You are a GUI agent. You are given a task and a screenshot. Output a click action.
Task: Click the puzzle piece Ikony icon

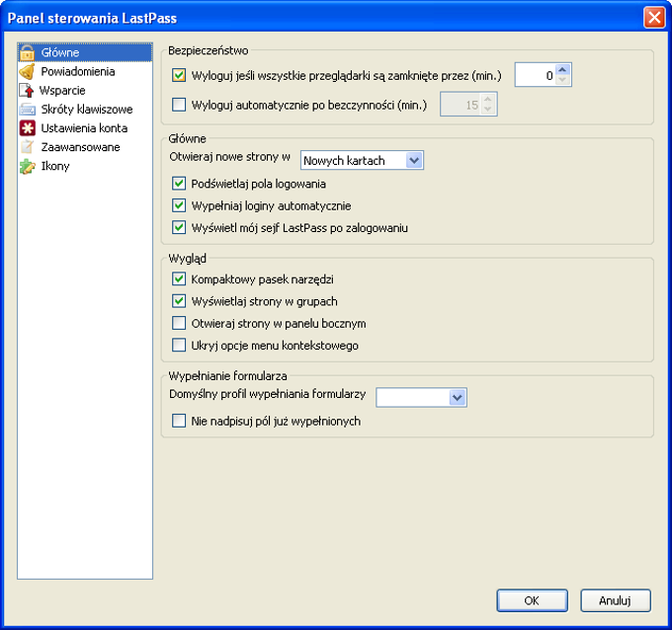[27, 166]
